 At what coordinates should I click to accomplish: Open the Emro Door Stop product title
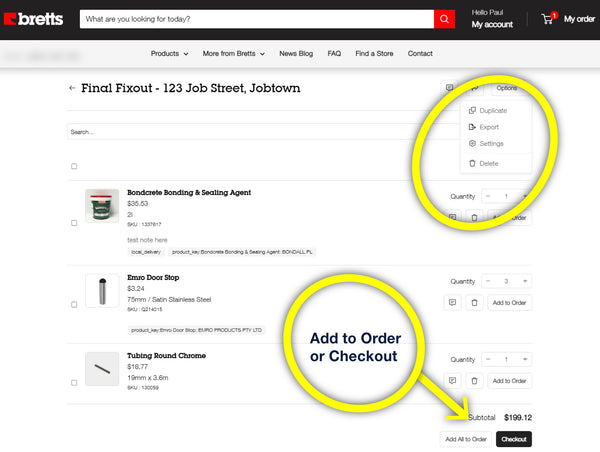(x=153, y=277)
